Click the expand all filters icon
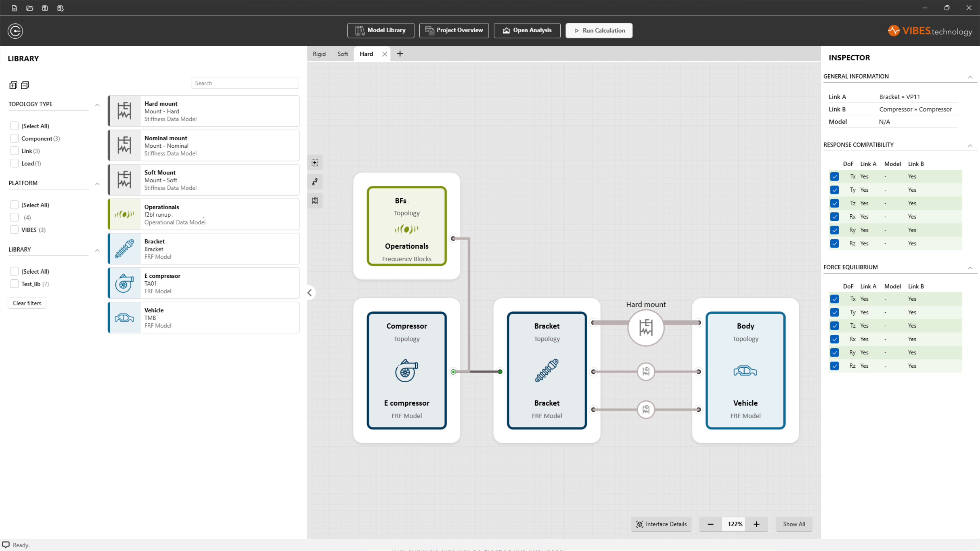Screen dimensions: 980x551 pyautogui.click(x=13, y=85)
